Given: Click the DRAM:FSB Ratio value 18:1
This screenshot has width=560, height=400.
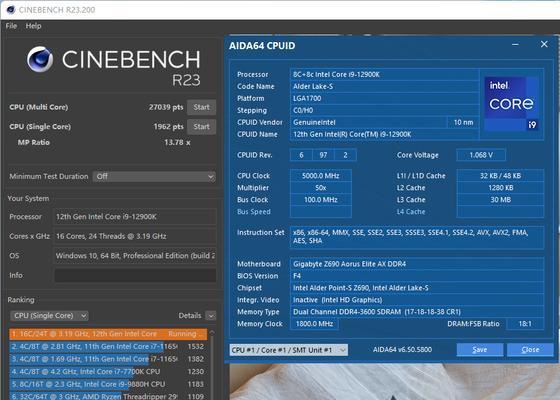Looking at the screenshot, I should pos(525,324).
